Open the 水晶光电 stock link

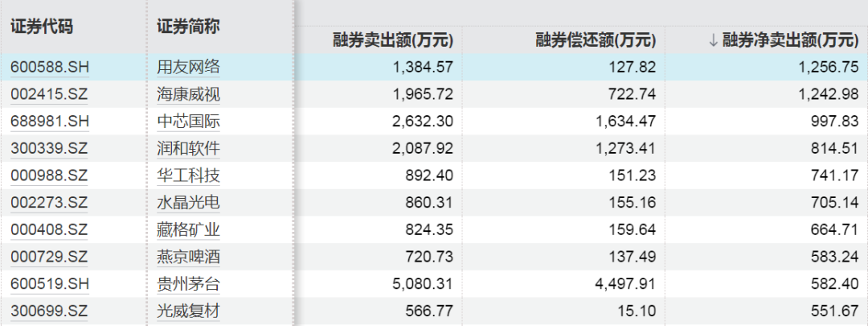188,203
